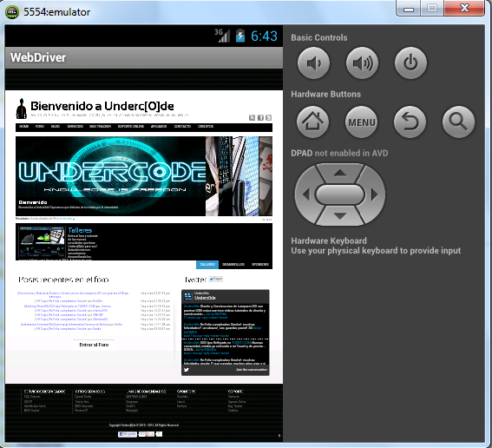This screenshot has width=492, height=448.
Task: Click the Twitter follow button
Action: click(216, 279)
